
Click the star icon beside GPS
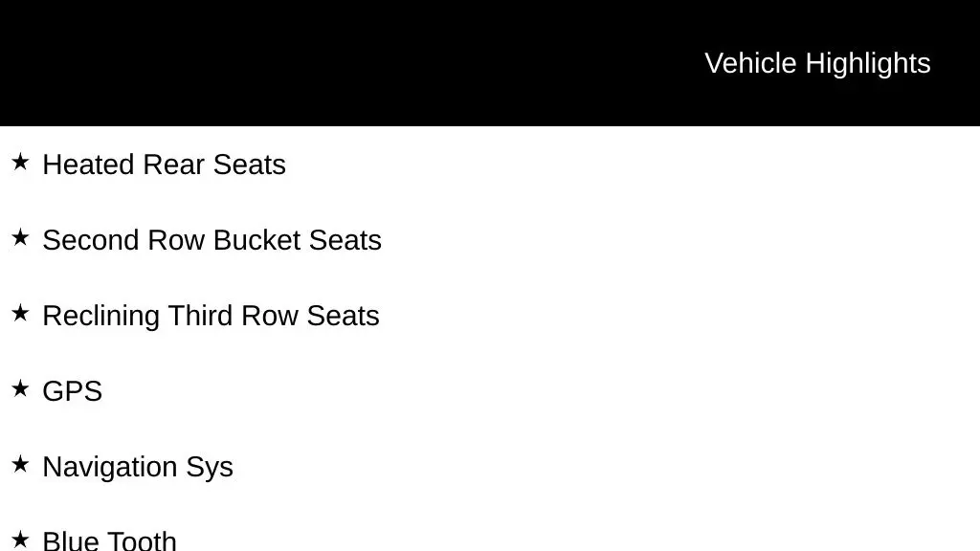click(20, 388)
